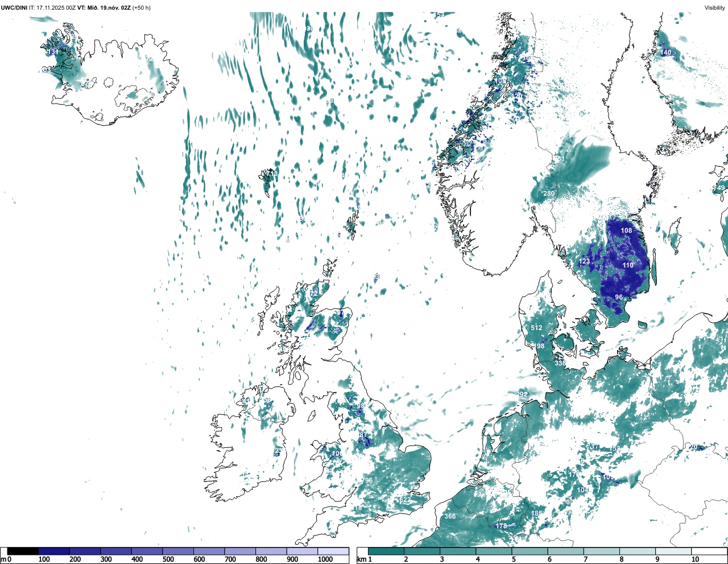Click the "96" value in southern Sweden
The width and height of the screenshot is (728, 564).
click(619, 297)
